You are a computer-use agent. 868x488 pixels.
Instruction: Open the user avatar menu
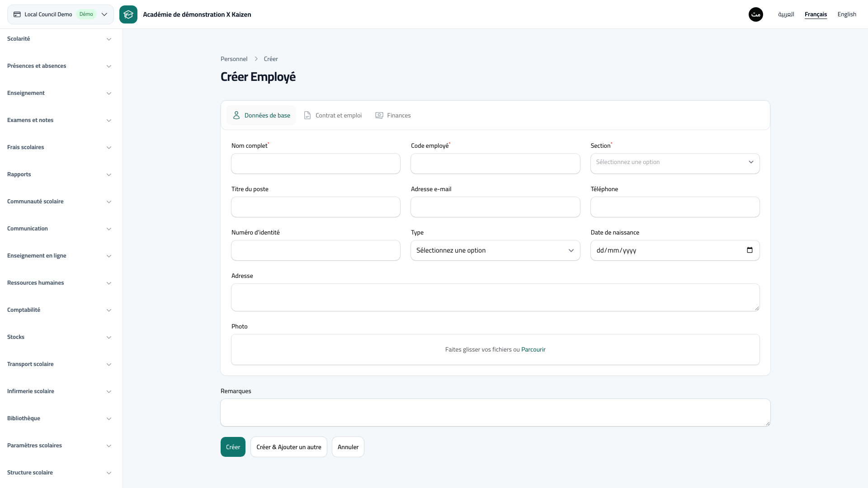[x=756, y=14]
